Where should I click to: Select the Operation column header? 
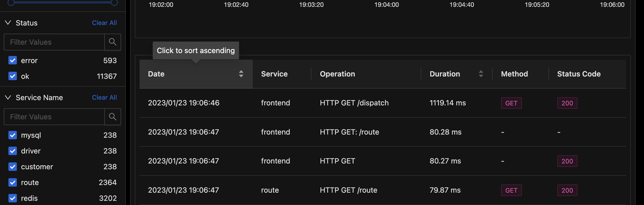[338, 74]
